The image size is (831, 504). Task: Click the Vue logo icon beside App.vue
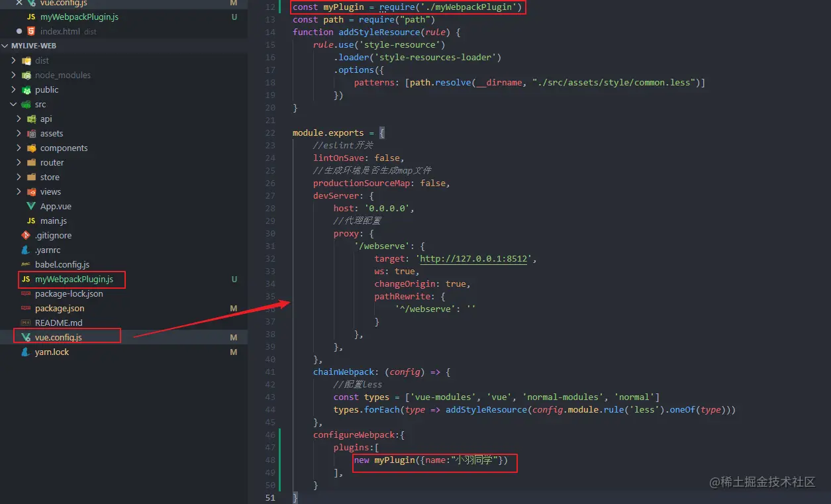[x=31, y=206]
